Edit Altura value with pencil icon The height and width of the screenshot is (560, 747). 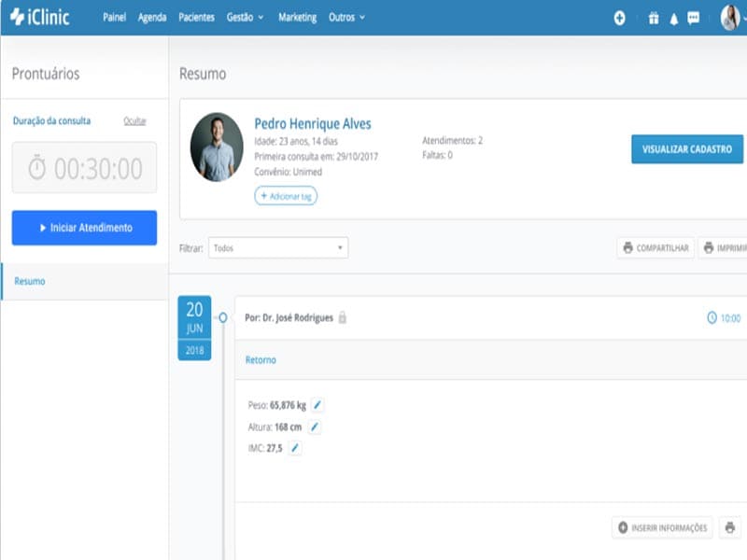click(x=315, y=427)
